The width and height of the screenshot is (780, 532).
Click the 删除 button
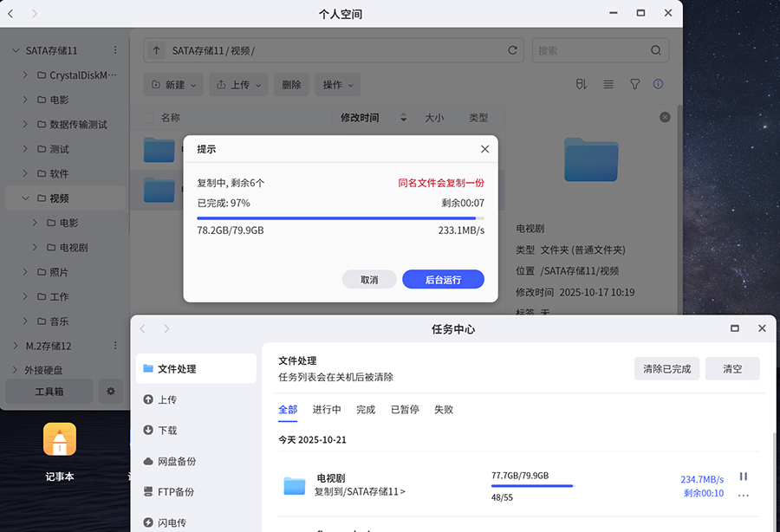coord(291,85)
